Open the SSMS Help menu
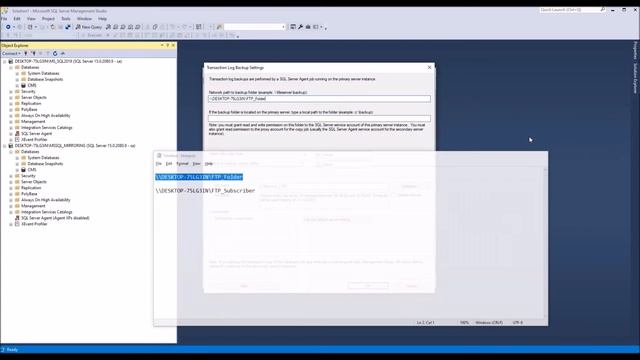The image size is (640, 360). pyautogui.click(x=102, y=19)
